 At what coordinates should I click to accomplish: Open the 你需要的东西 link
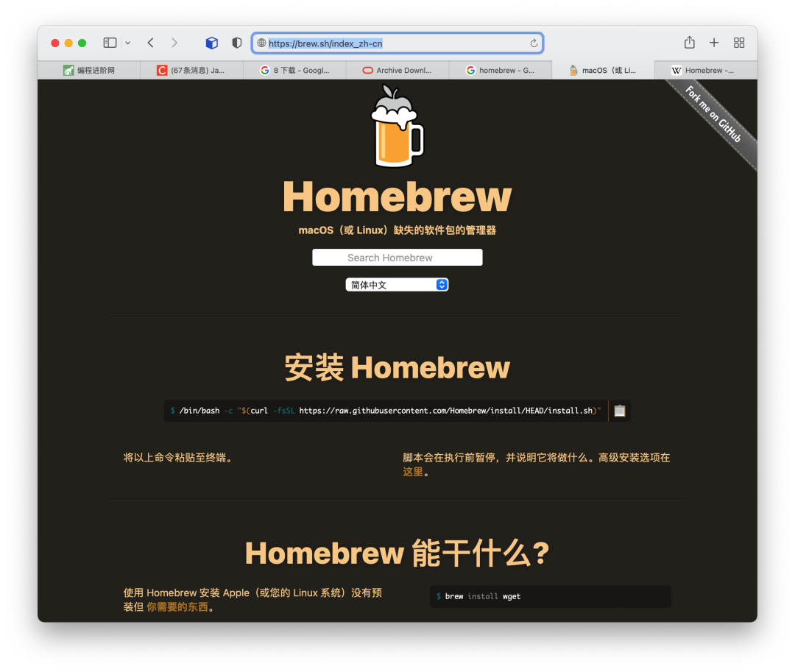177,606
